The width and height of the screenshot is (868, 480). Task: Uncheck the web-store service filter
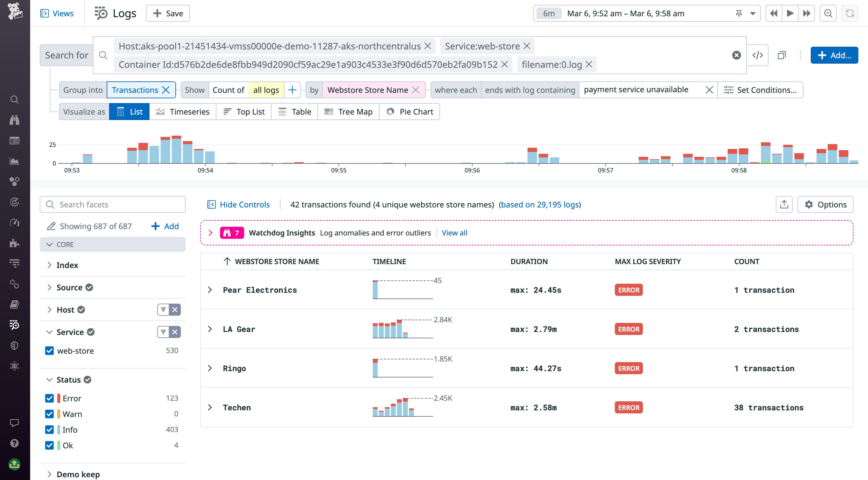click(49, 351)
